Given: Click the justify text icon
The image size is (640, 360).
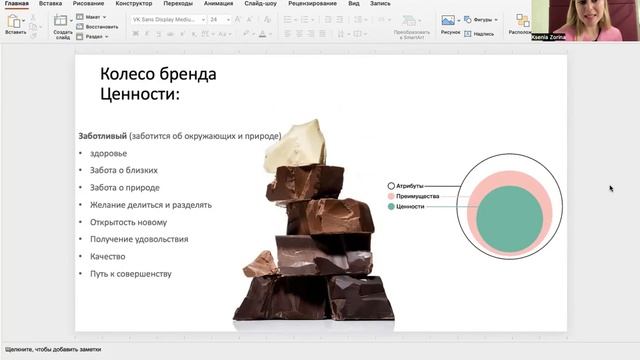Looking at the screenshot, I should [x=323, y=34].
